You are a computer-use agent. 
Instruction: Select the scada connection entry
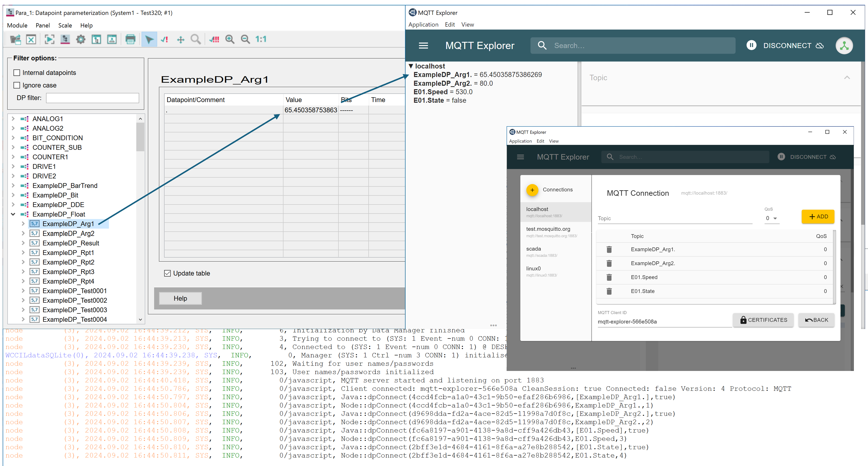(x=556, y=252)
